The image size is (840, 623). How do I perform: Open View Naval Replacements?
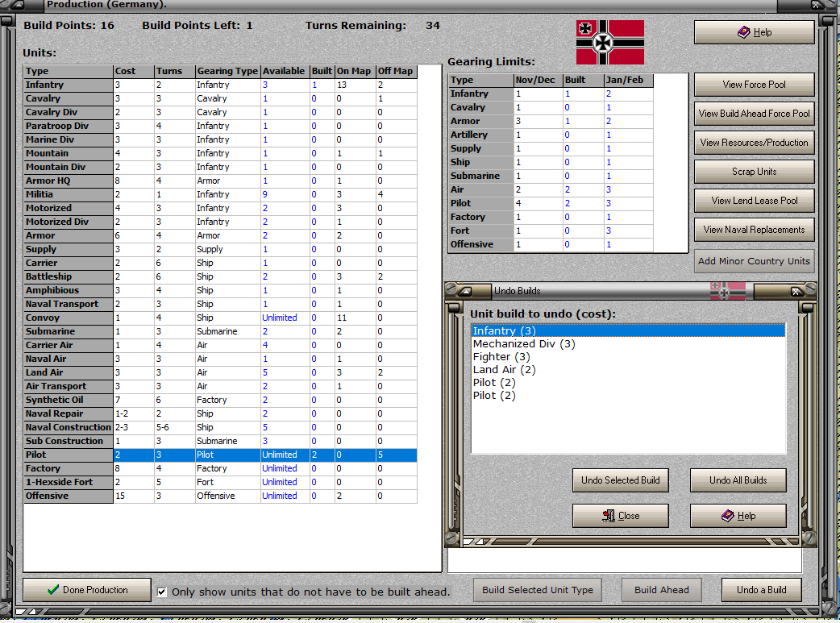click(x=755, y=229)
